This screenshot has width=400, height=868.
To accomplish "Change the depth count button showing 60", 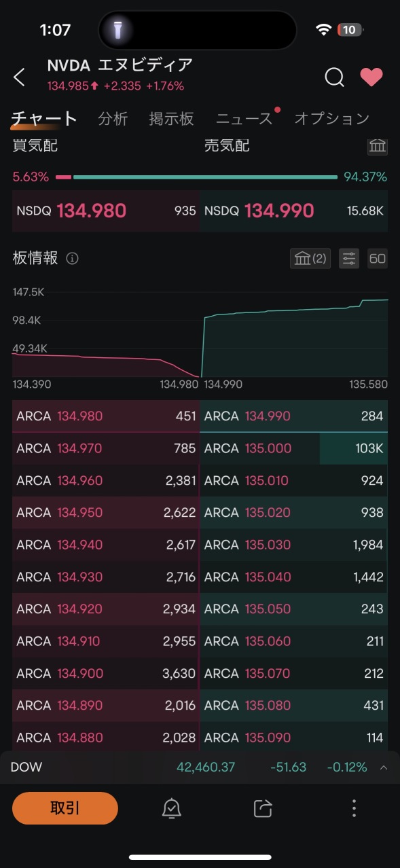I will [x=378, y=258].
